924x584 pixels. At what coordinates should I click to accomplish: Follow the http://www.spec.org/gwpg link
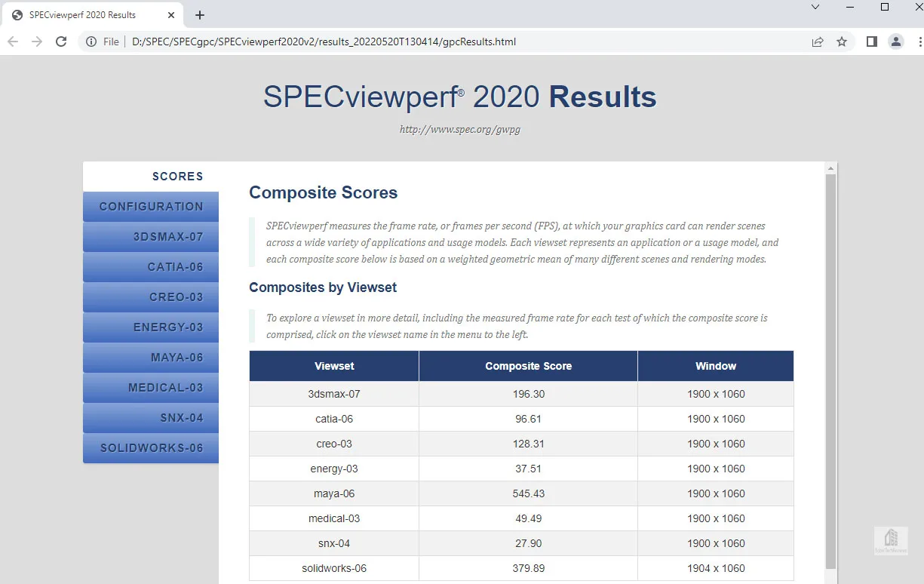click(460, 129)
